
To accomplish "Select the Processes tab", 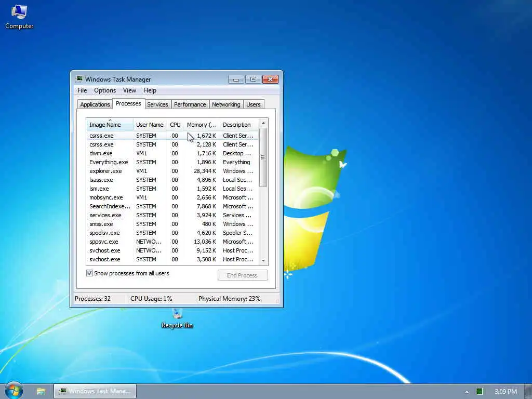I will tap(128, 103).
